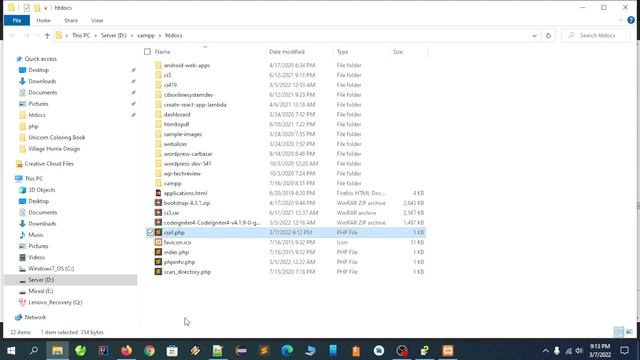Select Network in navigation pane

coord(35,317)
